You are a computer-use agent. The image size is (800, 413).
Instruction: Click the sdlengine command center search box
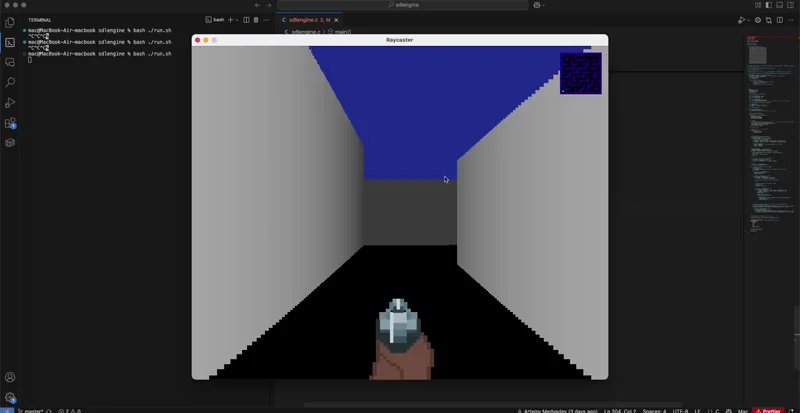403,5
